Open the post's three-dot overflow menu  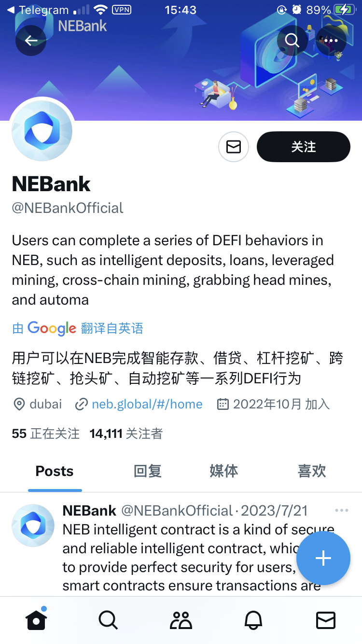(341, 511)
